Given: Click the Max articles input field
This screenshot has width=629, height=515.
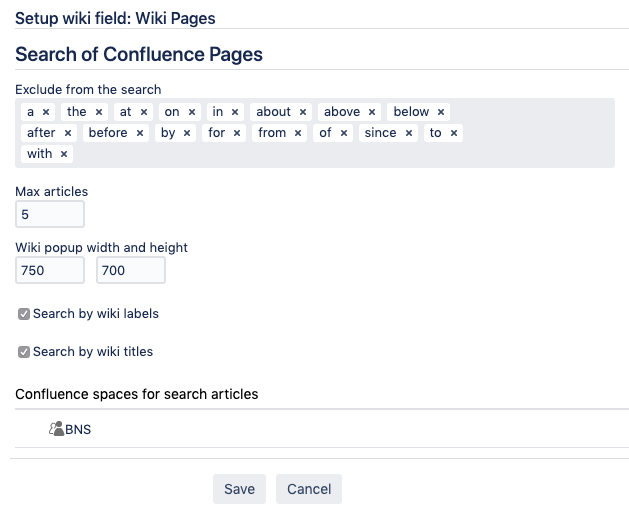Looking at the screenshot, I should pos(50,214).
